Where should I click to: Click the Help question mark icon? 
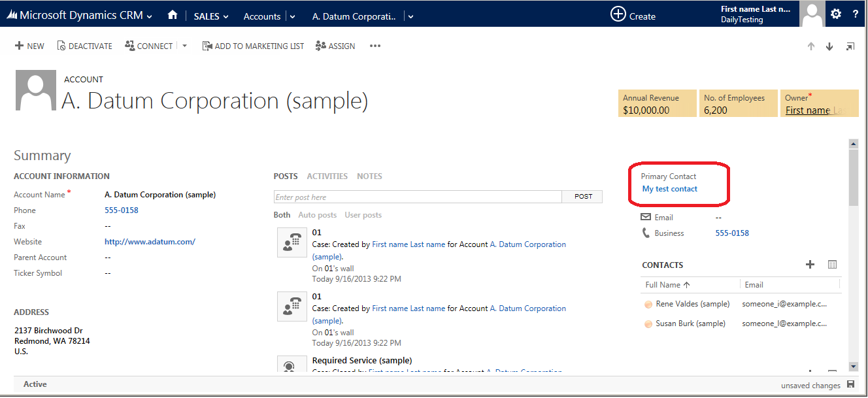(856, 14)
